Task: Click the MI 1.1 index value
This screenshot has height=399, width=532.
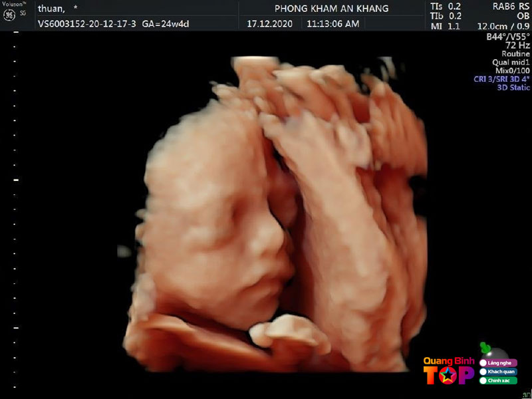Action: point(446,26)
